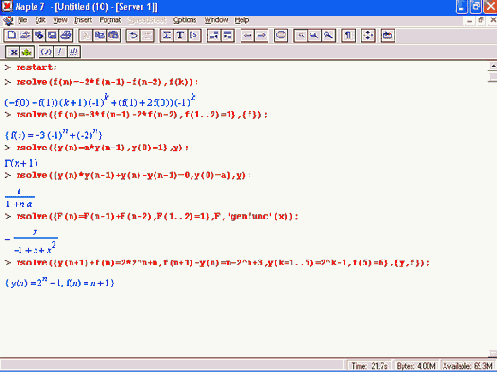Click the vertical scrollbar thumb
The image size is (497, 372).
(493, 77)
